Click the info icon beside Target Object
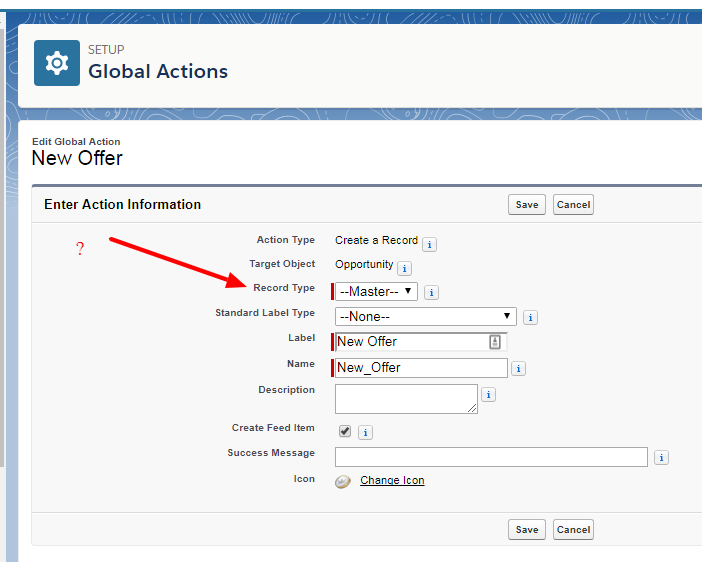The height and width of the screenshot is (562, 702). (404, 268)
